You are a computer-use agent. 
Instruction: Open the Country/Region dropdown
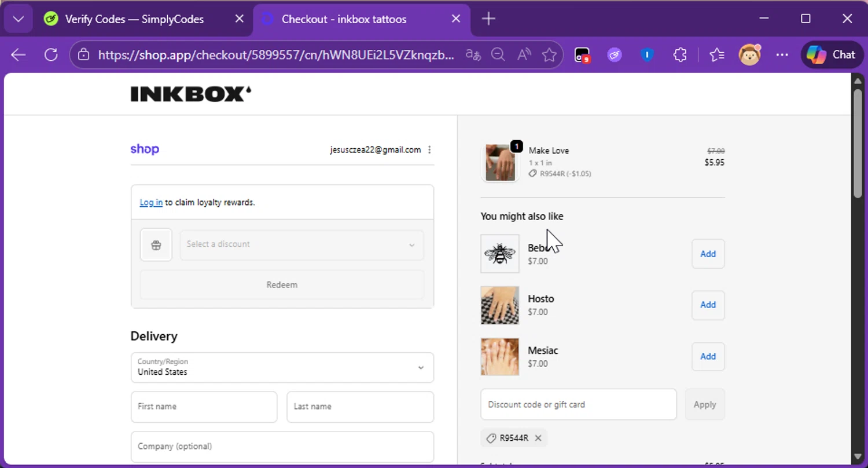coord(282,367)
